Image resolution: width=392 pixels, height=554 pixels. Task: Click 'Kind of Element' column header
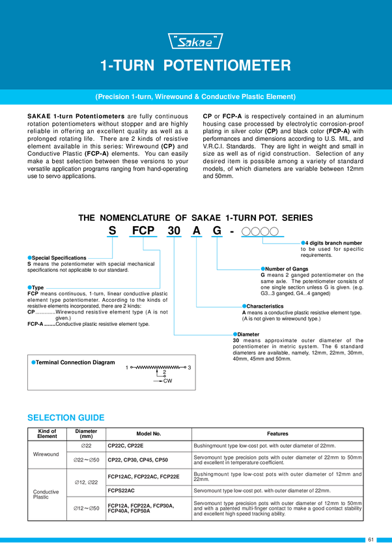pyautogui.click(x=47, y=434)
